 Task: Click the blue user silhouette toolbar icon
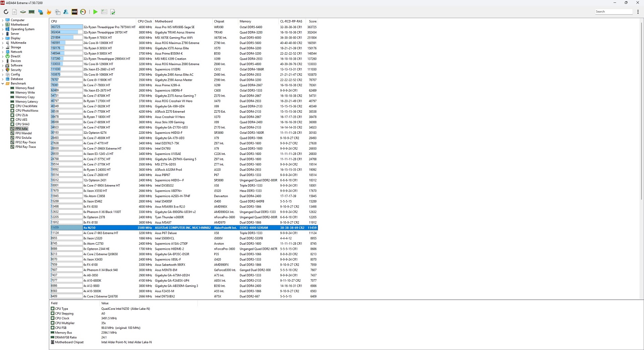pyautogui.click(x=66, y=12)
